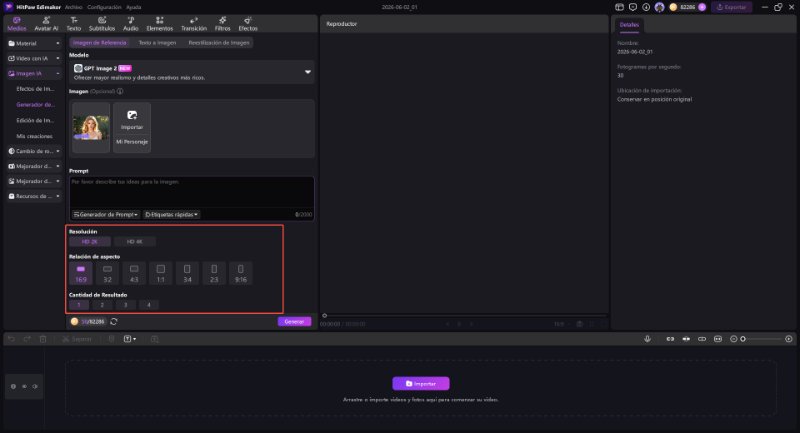
Task: Click the refresh credits icon beside coin count
Action: (x=114, y=321)
